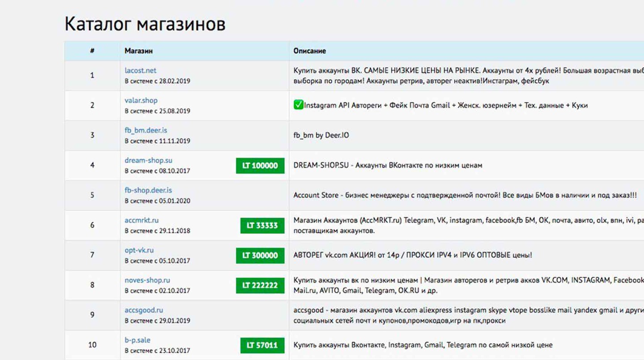The image size is (644, 360).
Task: Click the green checkmark emoji in valar.shop description
Action: pos(298,105)
